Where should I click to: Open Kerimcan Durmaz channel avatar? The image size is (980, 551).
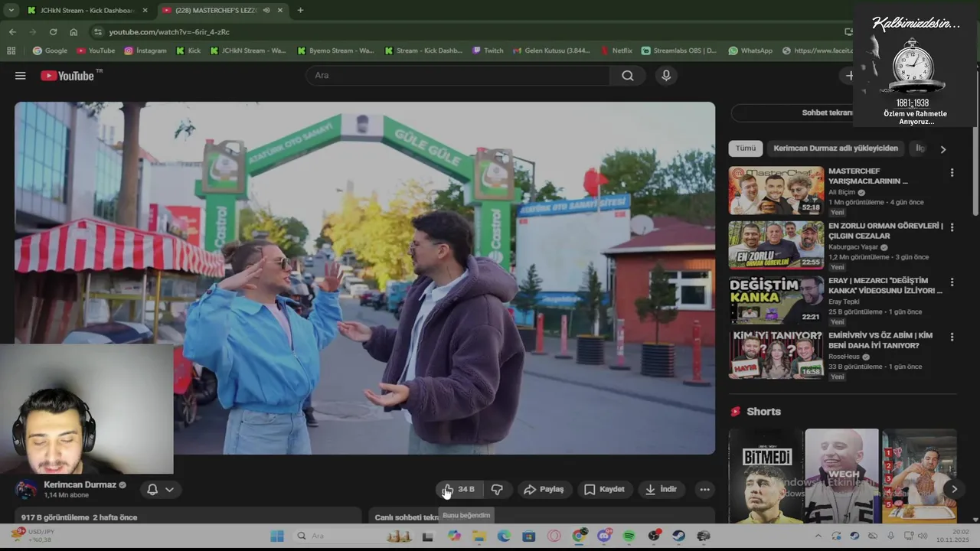tap(27, 490)
